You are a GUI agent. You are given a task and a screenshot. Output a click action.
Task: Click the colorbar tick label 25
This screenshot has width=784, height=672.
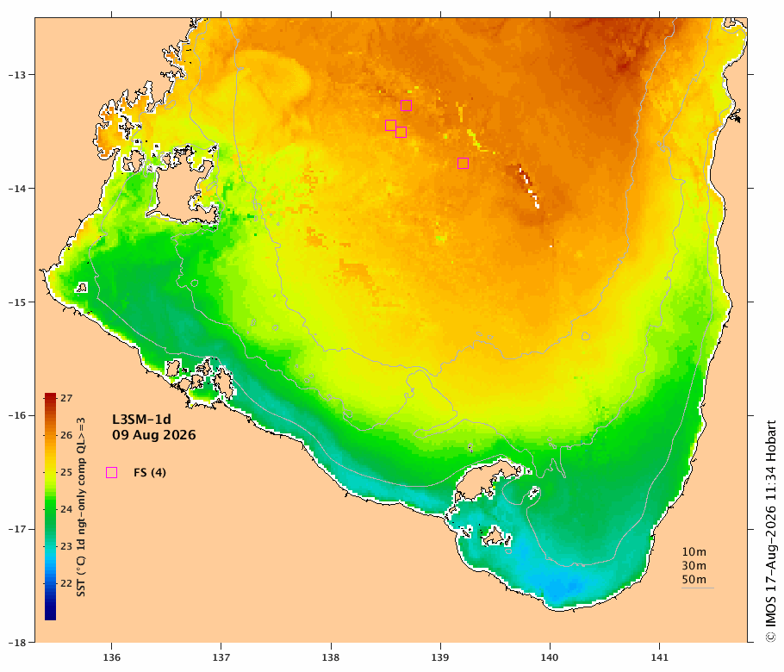66,472
